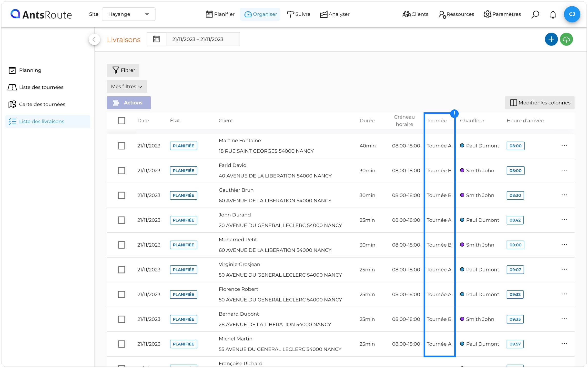Click Tournée B cell in Bernard Dupont row

point(439,319)
